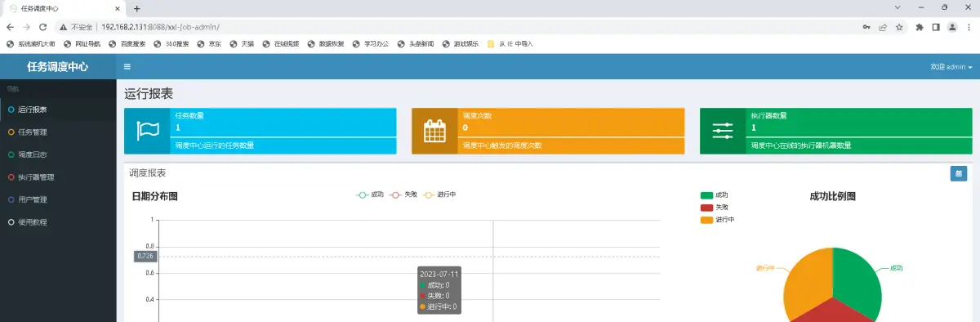Open the 百度搜索 bookmark

127,43
